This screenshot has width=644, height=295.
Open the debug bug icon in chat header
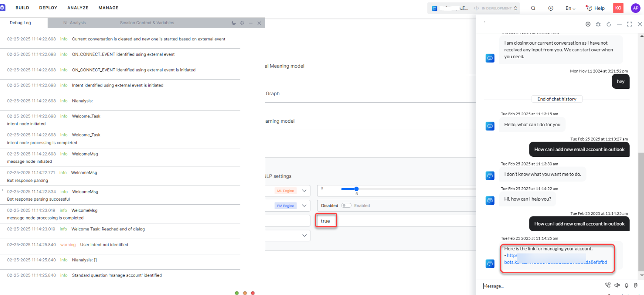(598, 24)
